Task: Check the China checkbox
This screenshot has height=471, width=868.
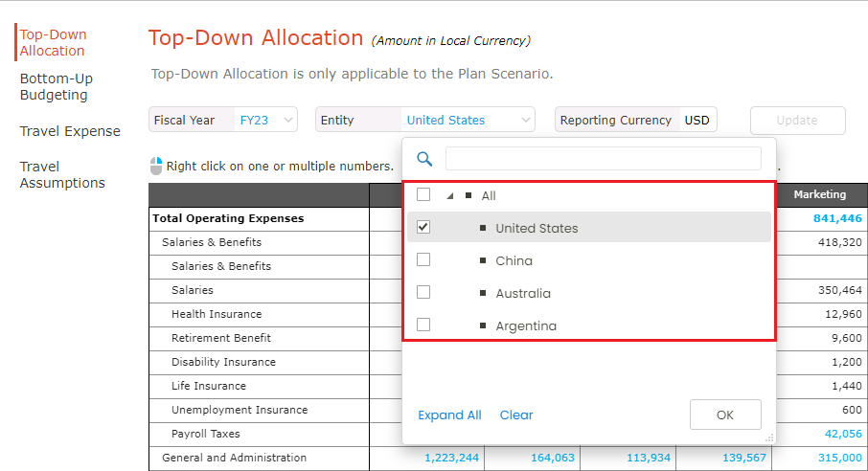Action: pos(423,259)
